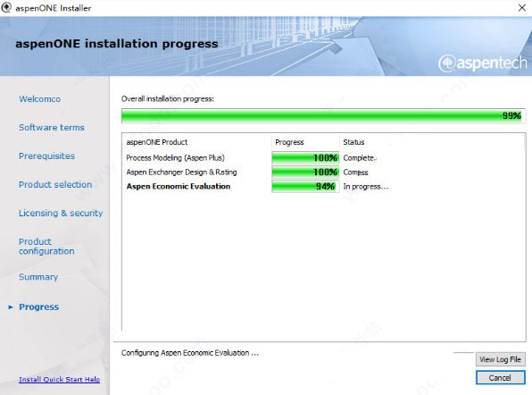Click the aspenONE Installer title bar icon
The height and width of the screenshot is (395, 532).
[6, 7]
